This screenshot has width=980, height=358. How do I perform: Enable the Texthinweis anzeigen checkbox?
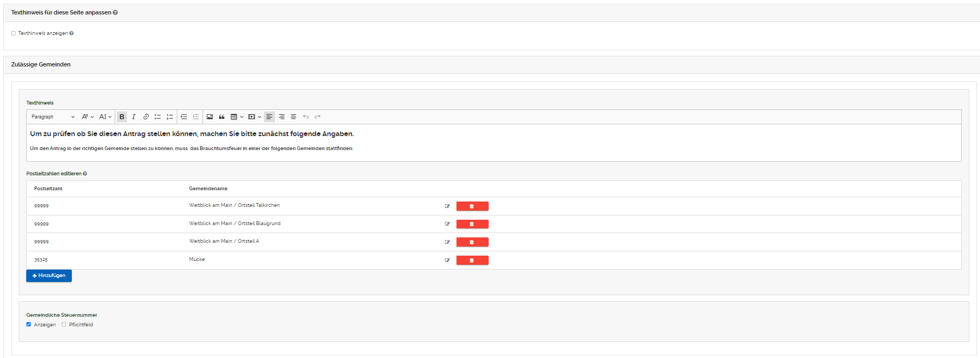pos(13,33)
